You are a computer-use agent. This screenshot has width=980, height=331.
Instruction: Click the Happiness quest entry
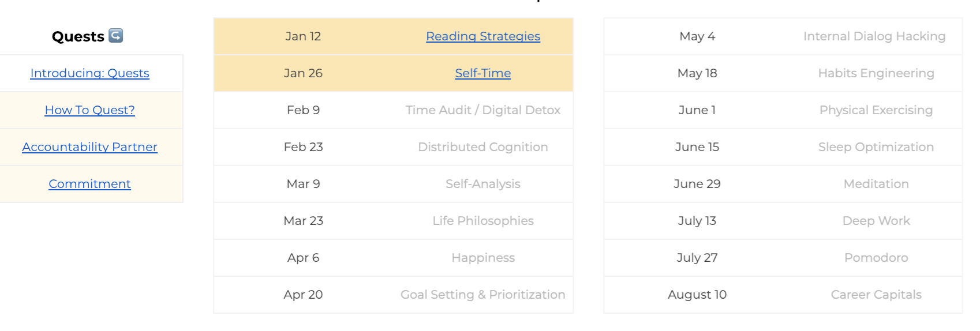tap(482, 258)
